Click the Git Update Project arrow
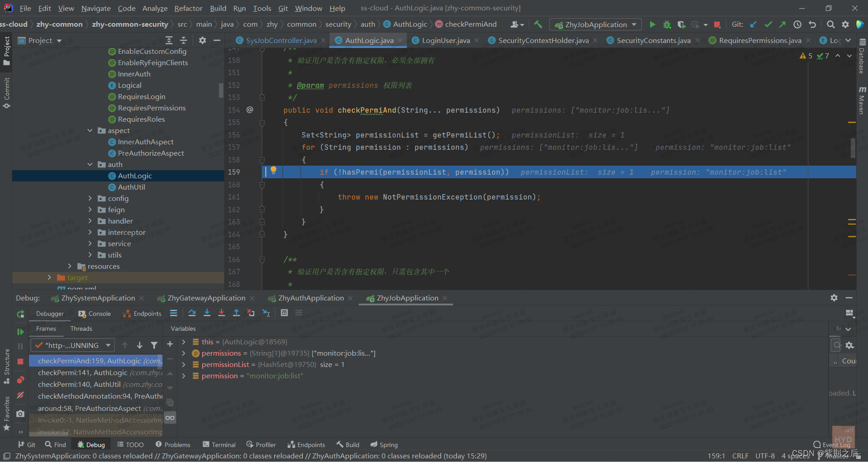The height and width of the screenshot is (462, 868). tap(753, 24)
